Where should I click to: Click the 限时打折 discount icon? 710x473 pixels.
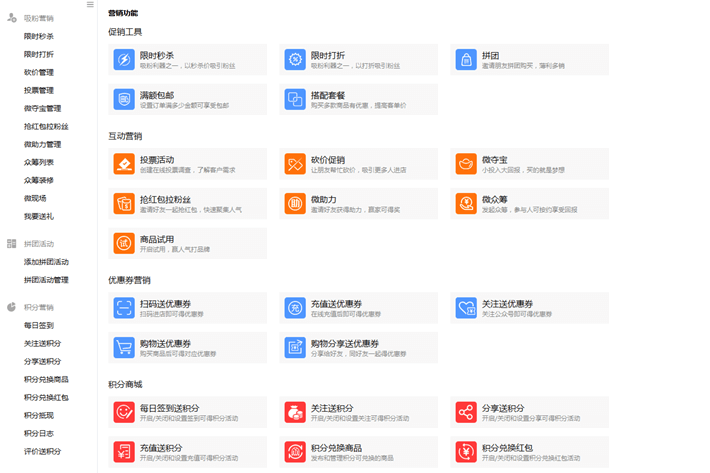[x=295, y=60]
